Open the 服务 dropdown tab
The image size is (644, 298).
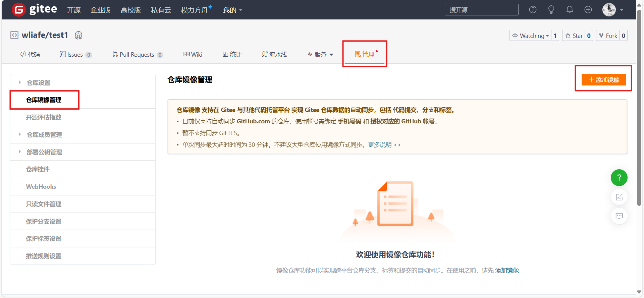(320, 54)
